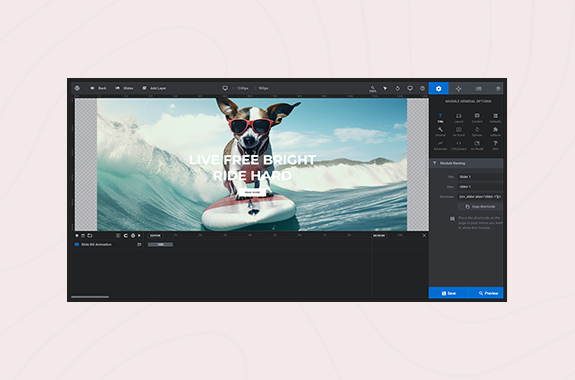The image size is (575, 380).
Task: Click the blue Save button
Action: click(448, 293)
